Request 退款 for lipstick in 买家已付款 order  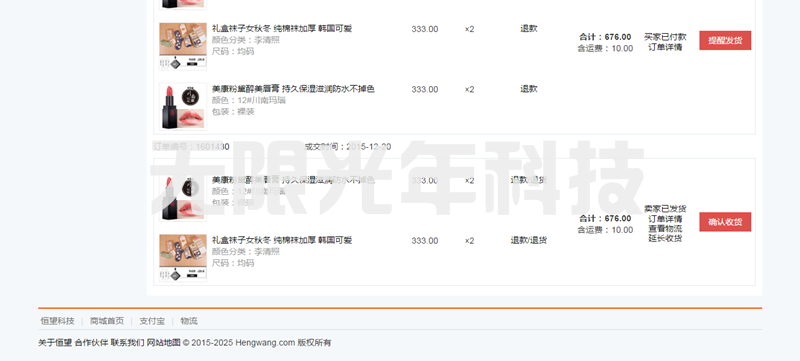(x=529, y=89)
